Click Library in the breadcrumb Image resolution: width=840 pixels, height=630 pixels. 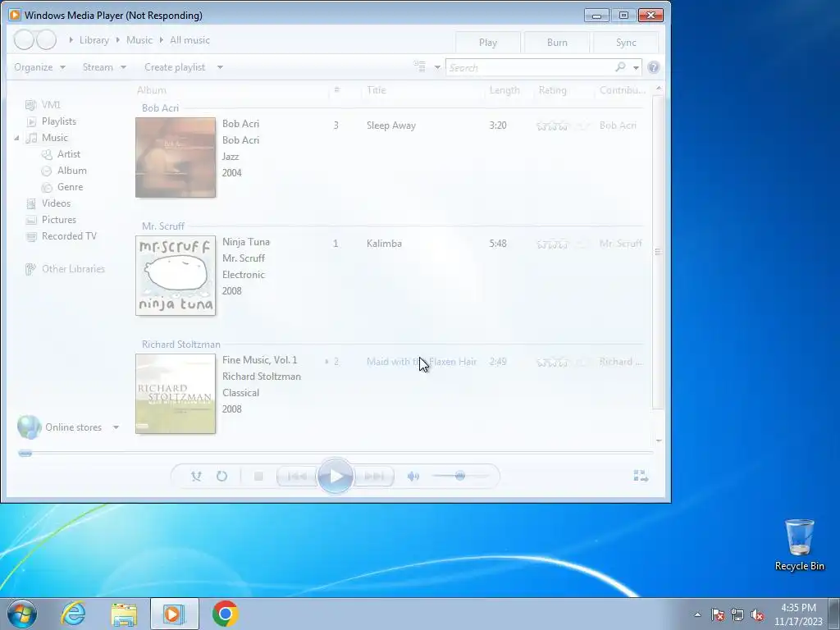(94, 40)
